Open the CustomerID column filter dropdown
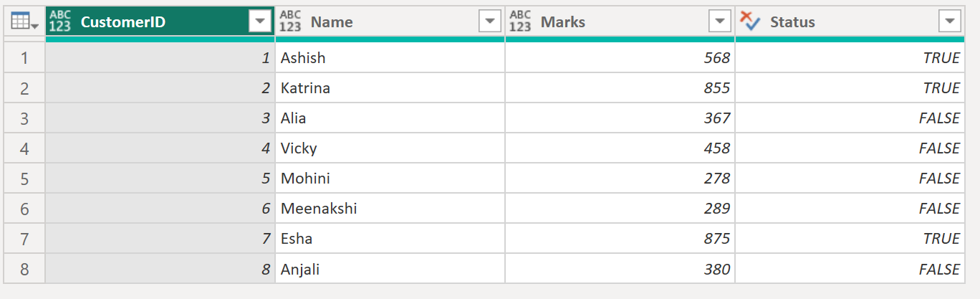Image resolution: width=980 pixels, height=299 pixels. point(259,22)
